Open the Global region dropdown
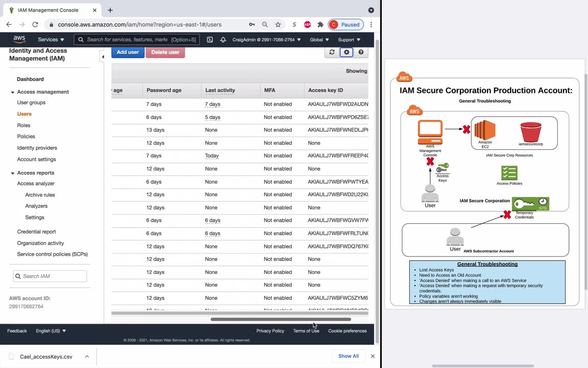The image size is (588, 368). click(x=319, y=39)
